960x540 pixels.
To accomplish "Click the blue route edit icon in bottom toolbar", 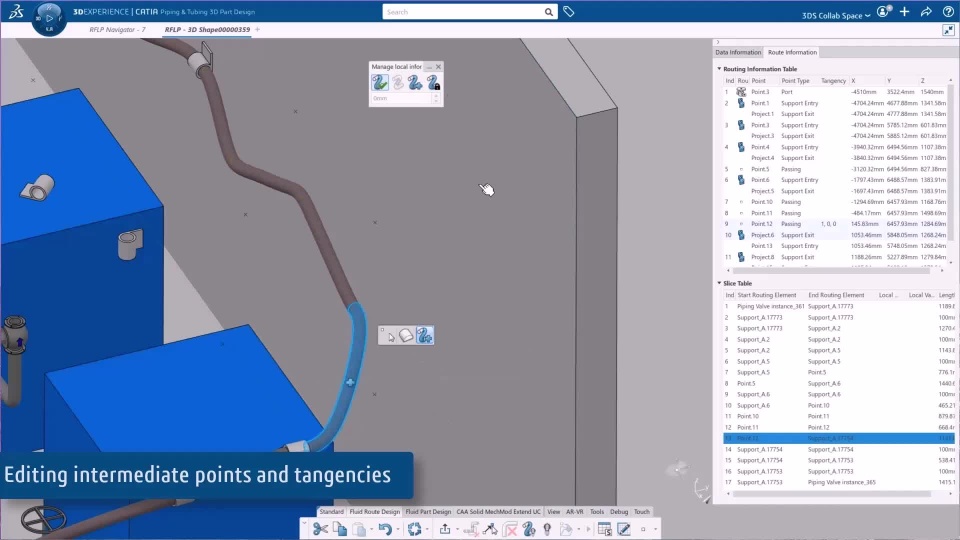I will [x=529, y=529].
